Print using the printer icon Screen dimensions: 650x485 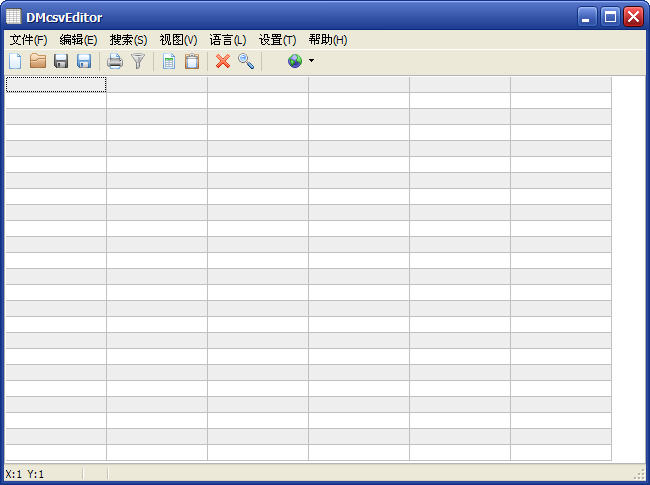pos(115,61)
